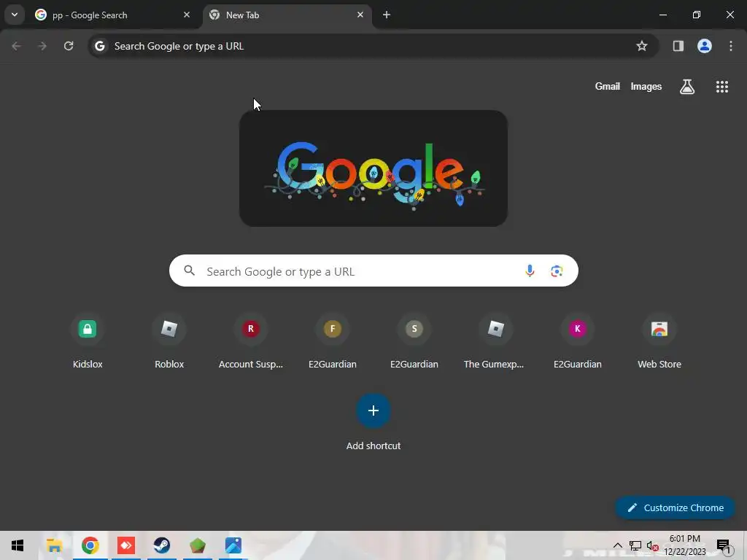Image resolution: width=747 pixels, height=560 pixels.
Task: Open the E2Guardian shortcut with K icon
Action: [578, 341]
